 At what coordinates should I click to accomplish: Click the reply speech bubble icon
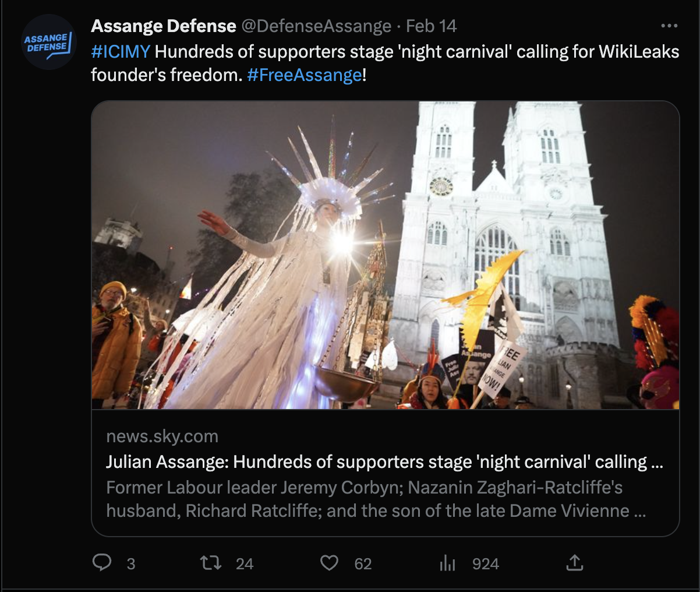(102, 563)
